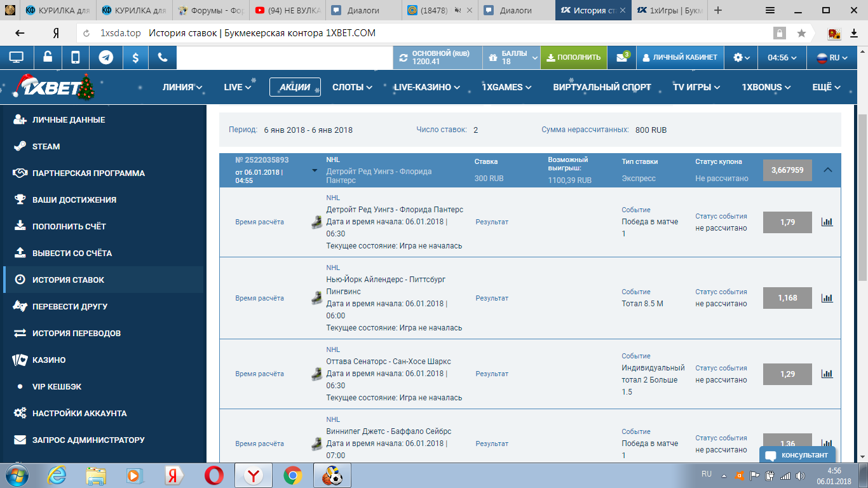Open НАСТРОЙКИ АККАУНТА in sidebar
The width and height of the screenshot is (868, 488).
click(103, 413)
